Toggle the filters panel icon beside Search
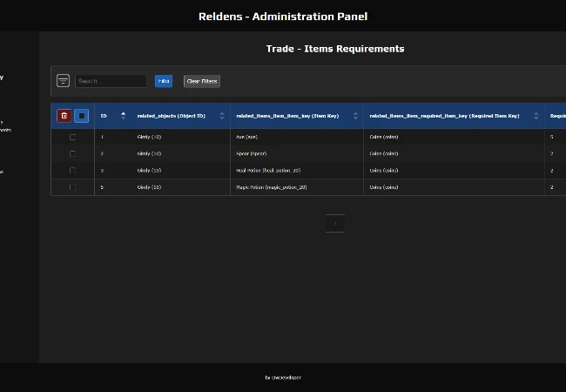566x392 pixels. (x=64, y=80)
